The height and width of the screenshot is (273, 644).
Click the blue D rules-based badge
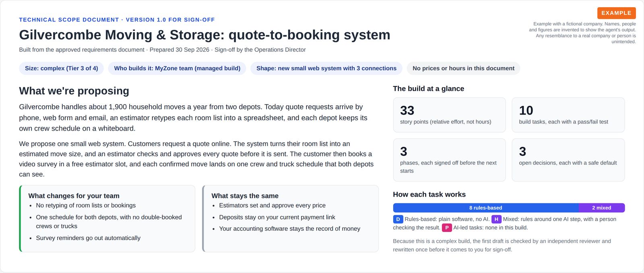tap(398, 219)
